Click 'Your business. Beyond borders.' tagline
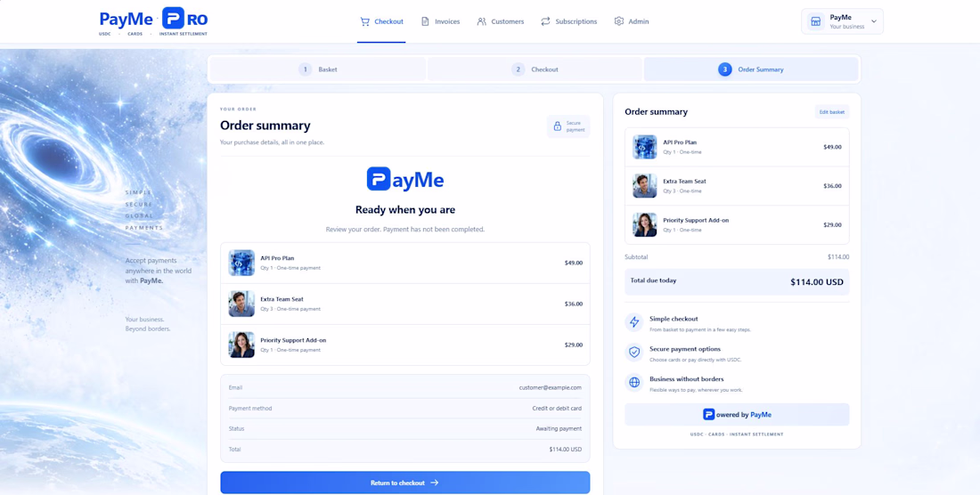This screenshot has height=495, width=980. tap(148, 323)
